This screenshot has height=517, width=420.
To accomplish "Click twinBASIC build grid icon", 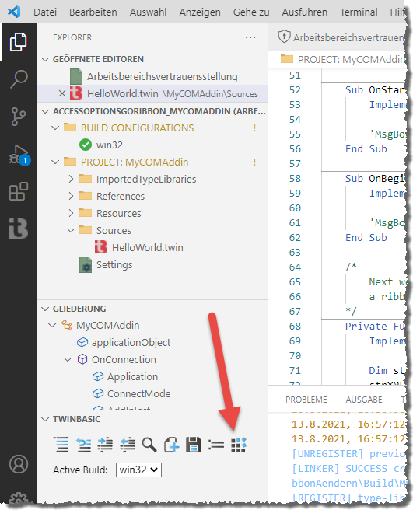I will (238, 445).
